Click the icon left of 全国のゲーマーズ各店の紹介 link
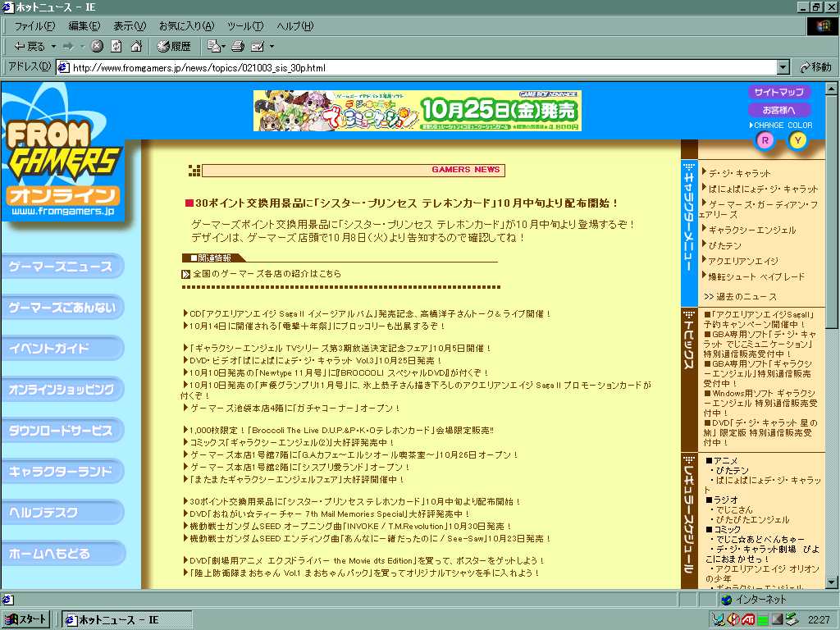 186,274
